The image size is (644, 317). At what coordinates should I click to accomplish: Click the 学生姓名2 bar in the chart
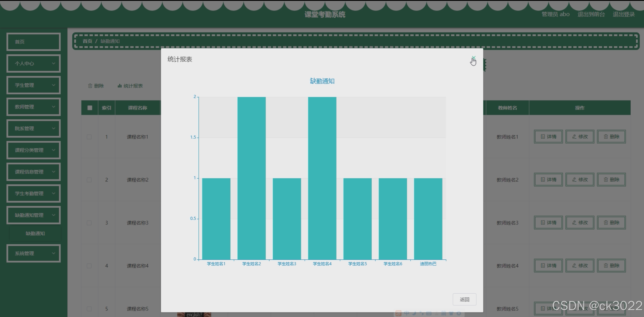[x=251, y=178]
